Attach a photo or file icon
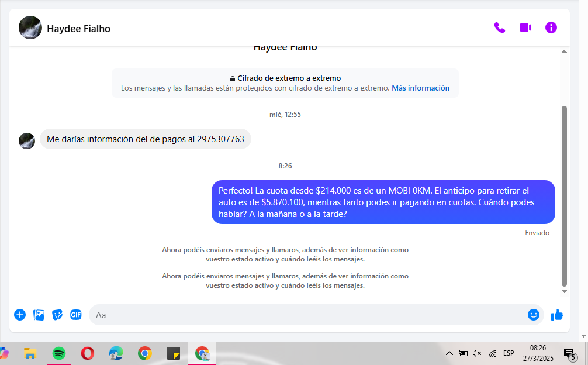The height and width of the screenshot is (365, 588). 39,315
